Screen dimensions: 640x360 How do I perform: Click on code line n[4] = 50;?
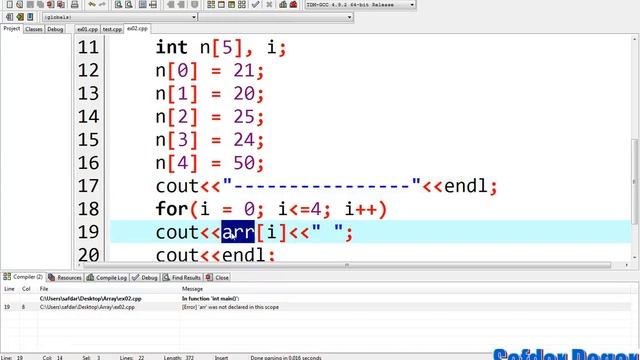coord(210,163)
